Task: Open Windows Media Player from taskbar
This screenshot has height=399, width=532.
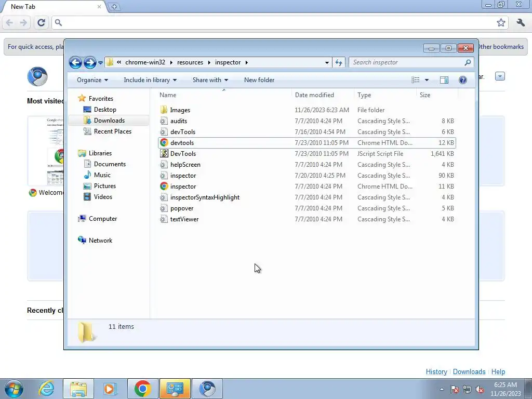Action: [110, 389]
